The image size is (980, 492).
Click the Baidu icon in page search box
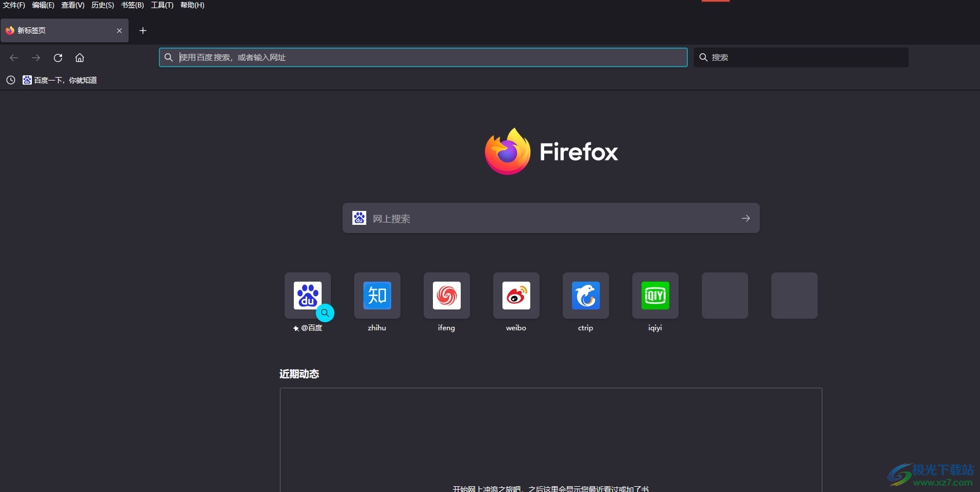click(359, 218)
